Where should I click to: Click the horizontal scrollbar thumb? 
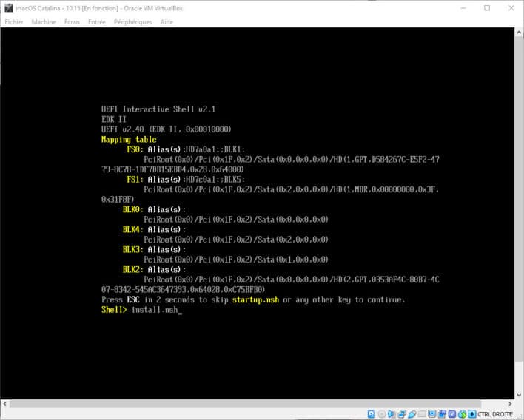[x=245, y=404]
